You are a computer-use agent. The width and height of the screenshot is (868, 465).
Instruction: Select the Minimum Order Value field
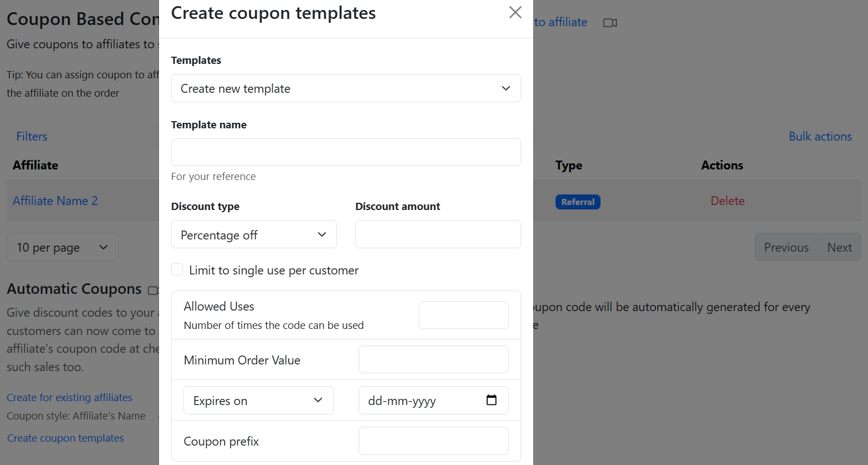point(433,360)
